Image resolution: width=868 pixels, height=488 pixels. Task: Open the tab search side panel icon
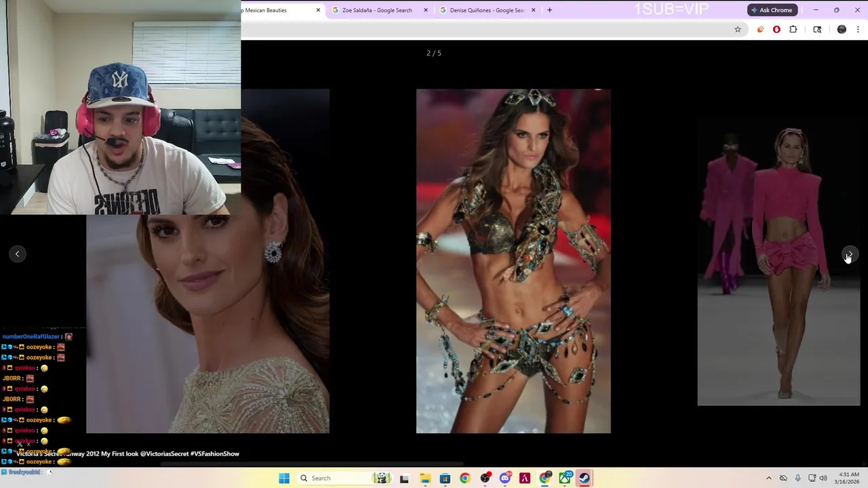click(817, 29)
